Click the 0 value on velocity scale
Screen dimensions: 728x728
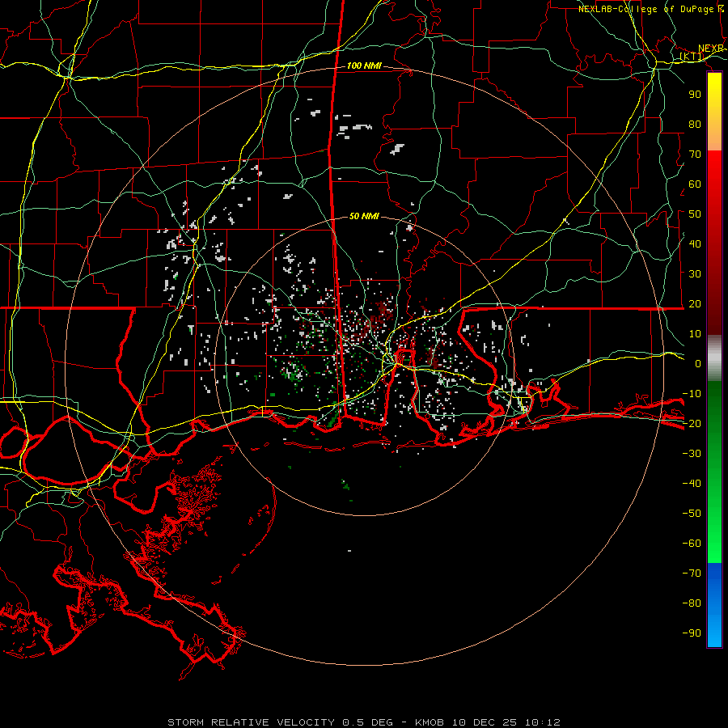coord(698,364)
